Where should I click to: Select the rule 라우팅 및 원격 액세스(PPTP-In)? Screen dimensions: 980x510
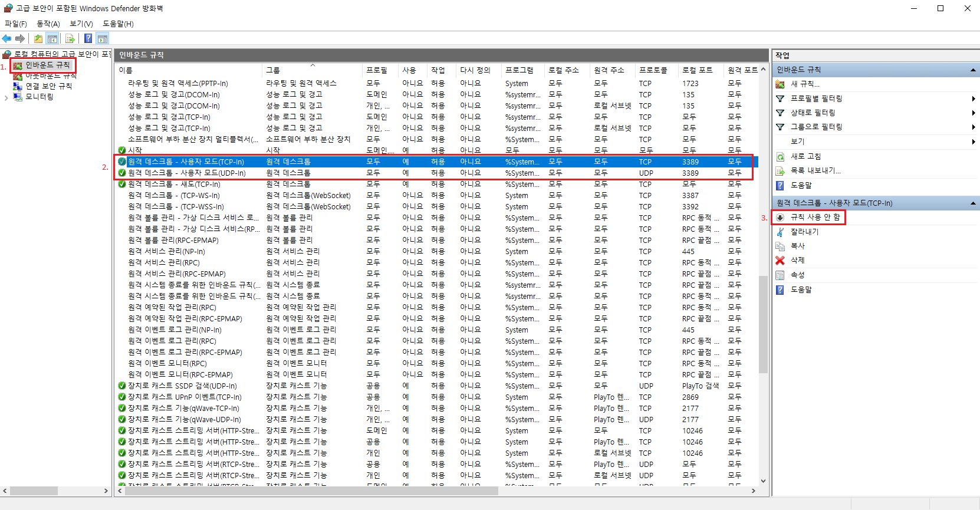point(178,83)
